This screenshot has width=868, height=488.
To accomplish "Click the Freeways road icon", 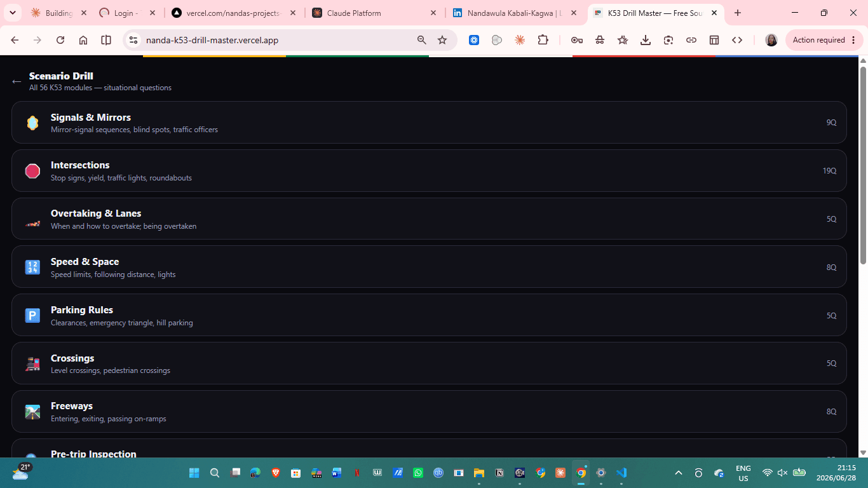I will click(32, 412).
